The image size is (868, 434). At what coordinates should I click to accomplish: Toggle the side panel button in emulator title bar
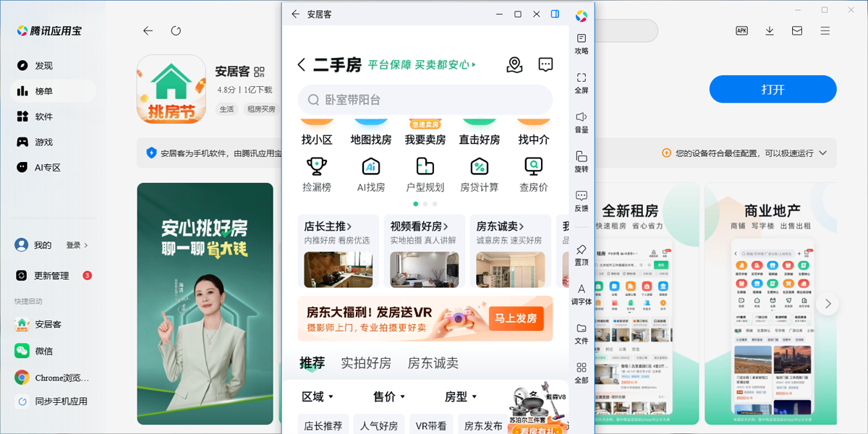[555, 14]
